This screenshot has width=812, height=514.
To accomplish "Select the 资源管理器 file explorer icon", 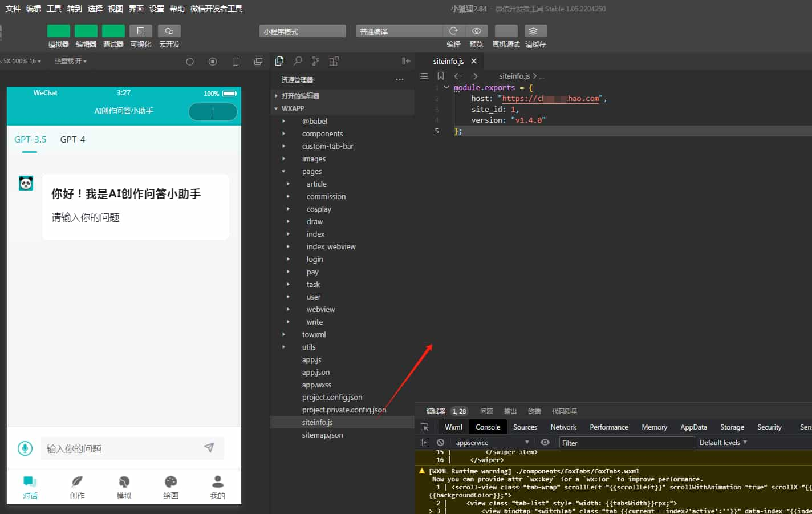I will [x=279, y=60].
